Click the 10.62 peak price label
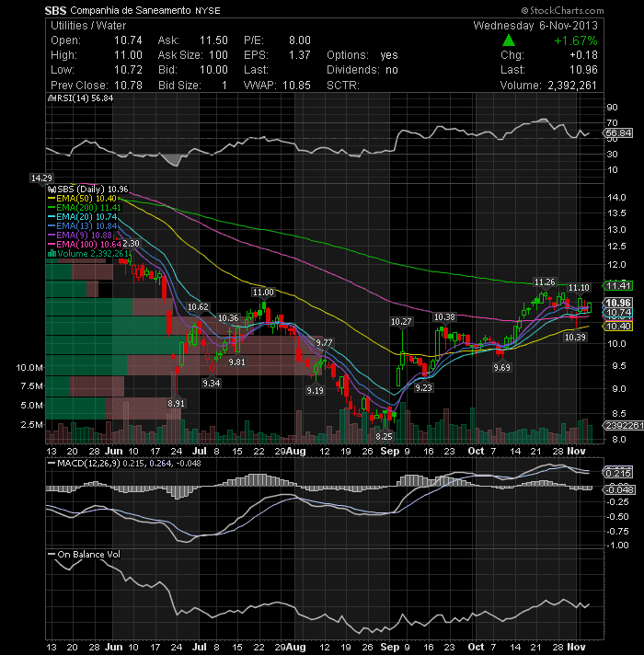 198,307
